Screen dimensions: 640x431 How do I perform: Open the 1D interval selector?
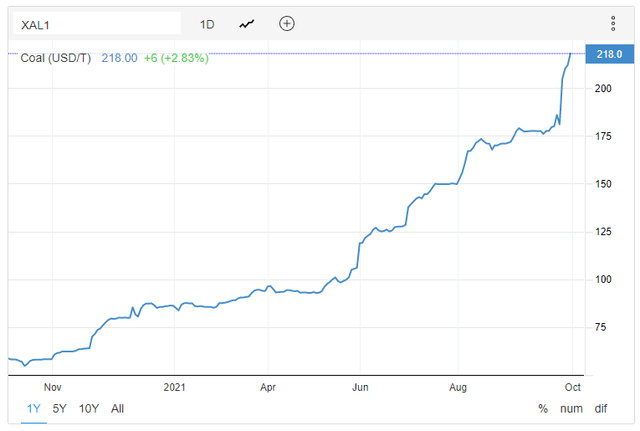[207, 24]
